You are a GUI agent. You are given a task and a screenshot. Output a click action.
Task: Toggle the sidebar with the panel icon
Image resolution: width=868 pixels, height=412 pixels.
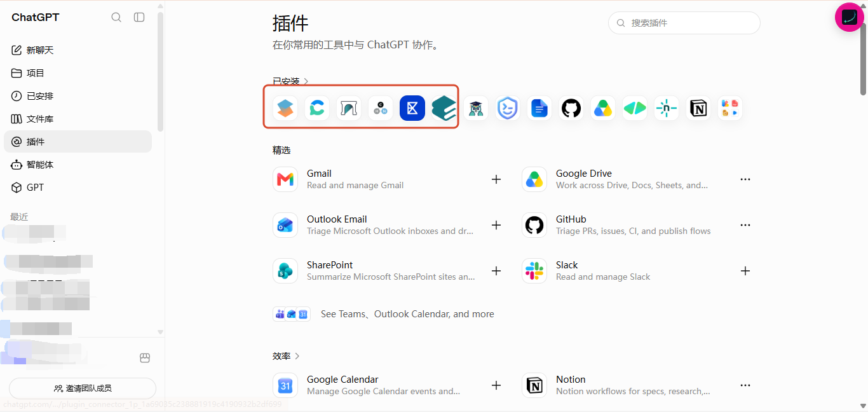(139, 17)
